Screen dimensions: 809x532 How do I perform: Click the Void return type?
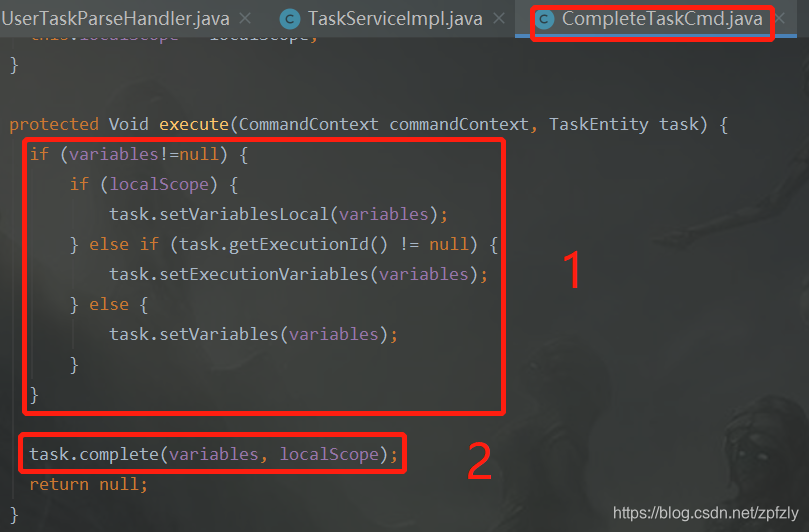(128, 124)
